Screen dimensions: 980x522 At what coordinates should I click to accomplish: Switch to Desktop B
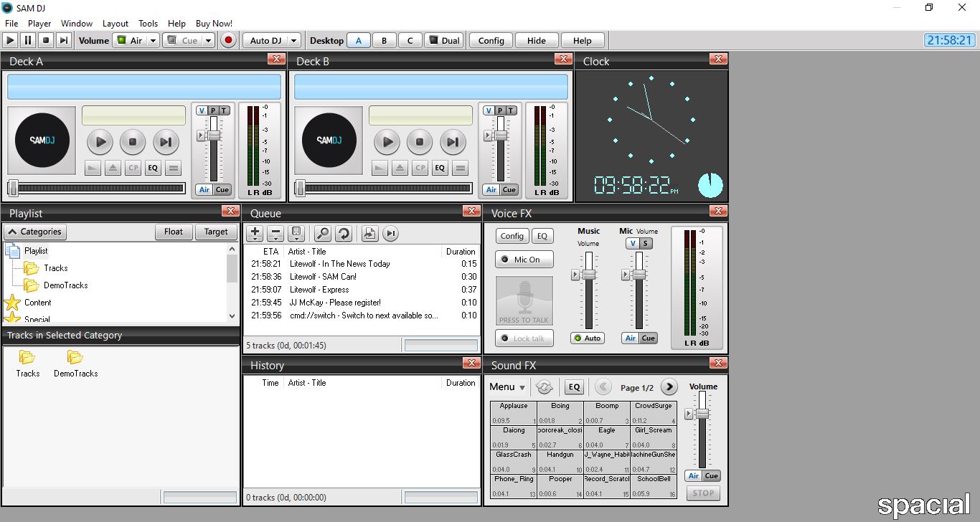pos(384,41)
